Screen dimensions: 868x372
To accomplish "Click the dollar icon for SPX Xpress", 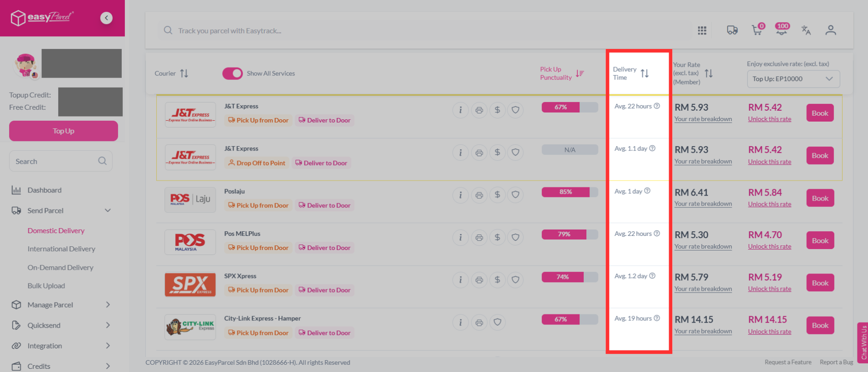I will pos(497,280).
